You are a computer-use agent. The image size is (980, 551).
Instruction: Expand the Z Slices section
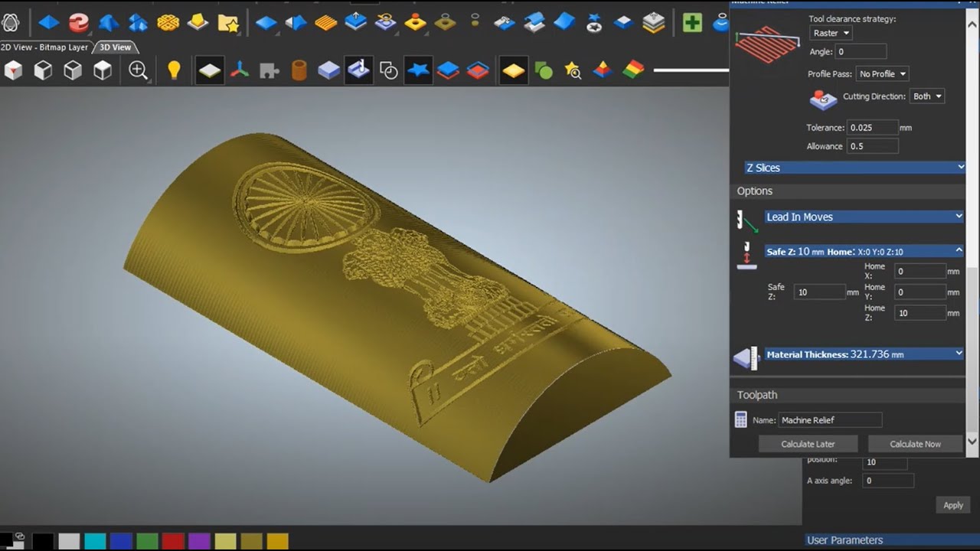coord(854,168)
